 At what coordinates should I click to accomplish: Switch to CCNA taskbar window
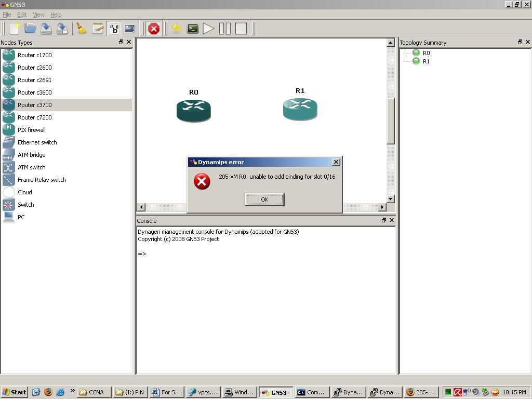pos(94,392)
